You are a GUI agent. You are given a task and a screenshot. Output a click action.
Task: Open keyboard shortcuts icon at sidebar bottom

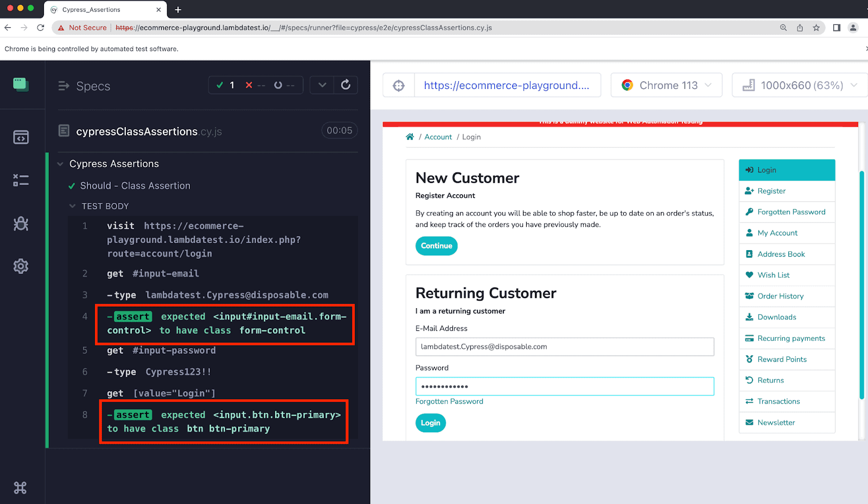pos(21,487)
